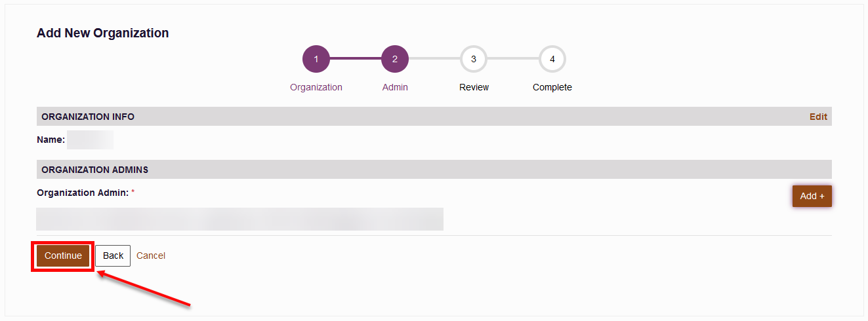The width and height of the screenshot is (868, 321).
Task: Click the blurred organization name value
Action: (x=91, y=140)
